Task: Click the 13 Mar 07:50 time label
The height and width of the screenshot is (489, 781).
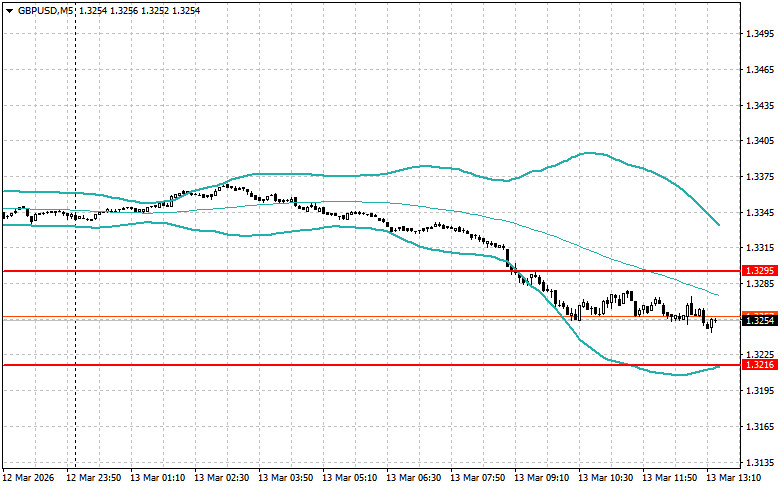Action: pos(477,478)
